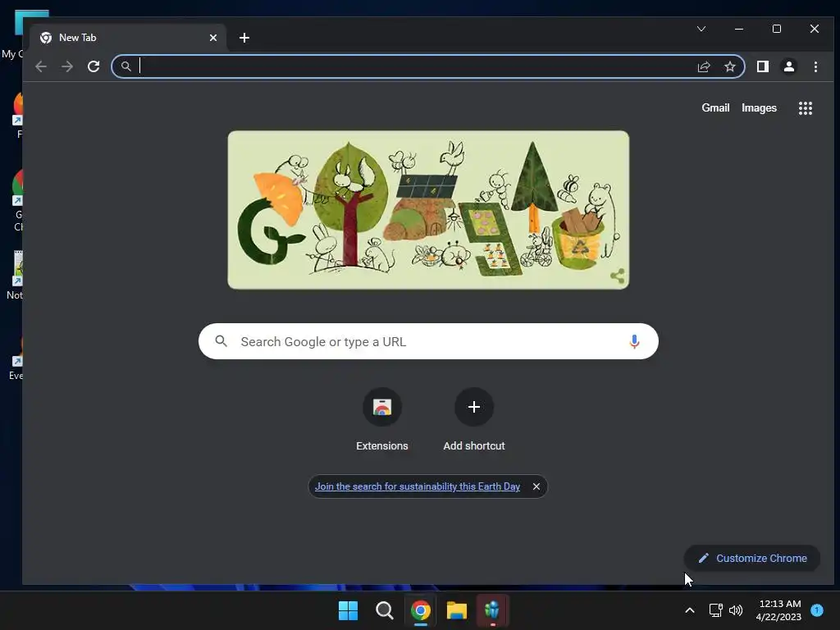Screen dimensions: 840x630
Task: Open the Windows Start menu
Action: coord(348,610)
